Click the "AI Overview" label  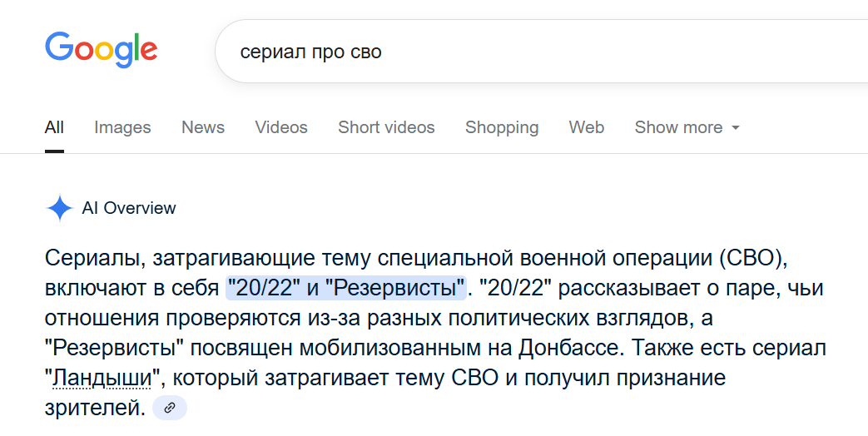tap(129, 208)
